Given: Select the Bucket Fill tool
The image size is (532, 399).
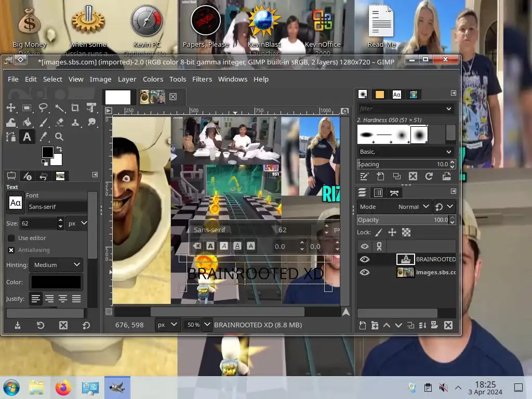Looking at the screenshot, I should point(27,123).
